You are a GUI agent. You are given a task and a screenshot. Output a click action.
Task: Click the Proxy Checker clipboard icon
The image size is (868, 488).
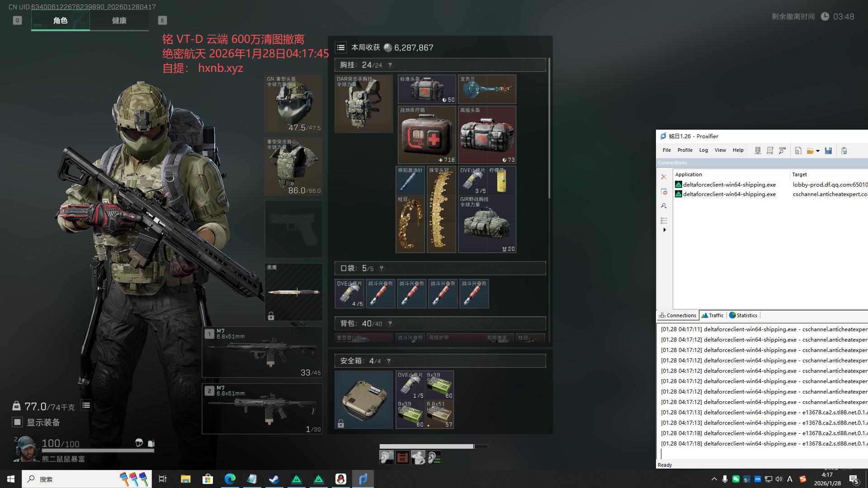click(x=844, y=150)
